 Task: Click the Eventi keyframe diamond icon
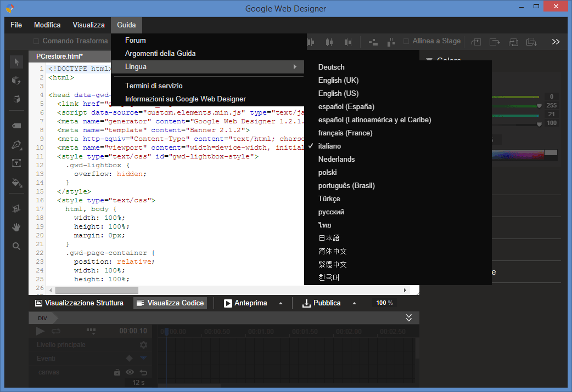pos(129,359)
